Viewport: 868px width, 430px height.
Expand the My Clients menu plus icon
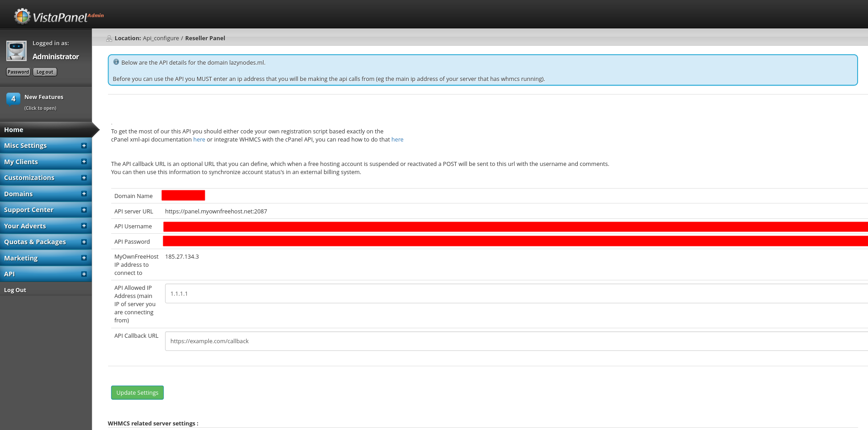point(84,162)
